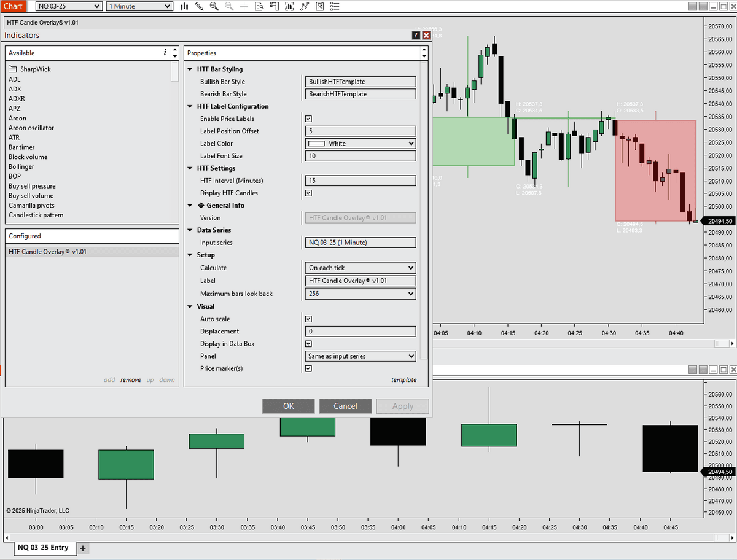Select the drawing tools pencil icon
This screenshot has width=737, height=560.
[x=199, y=6]
